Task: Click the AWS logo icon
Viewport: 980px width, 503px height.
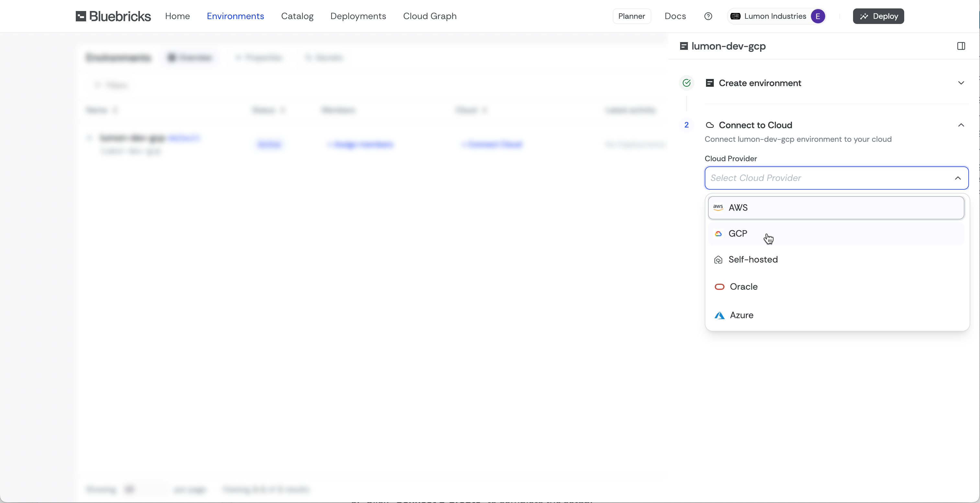Action: pyautogui.click(x=718, y=207)
